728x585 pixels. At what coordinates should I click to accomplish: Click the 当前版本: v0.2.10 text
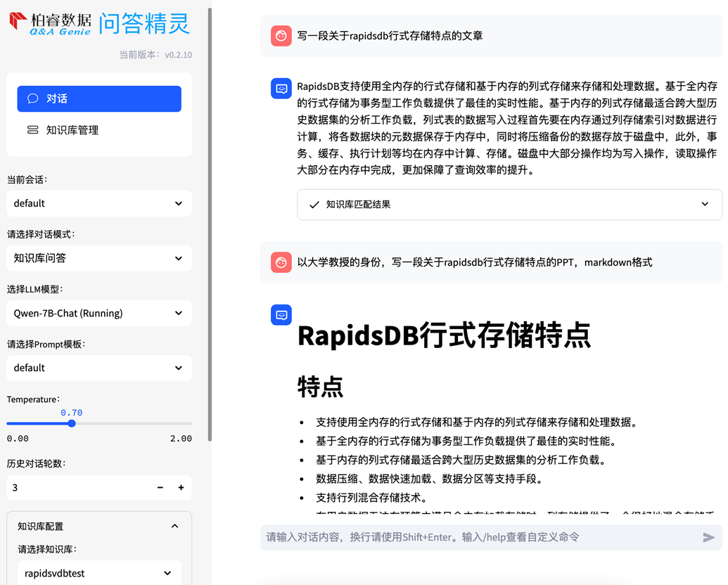coord(155,55)
